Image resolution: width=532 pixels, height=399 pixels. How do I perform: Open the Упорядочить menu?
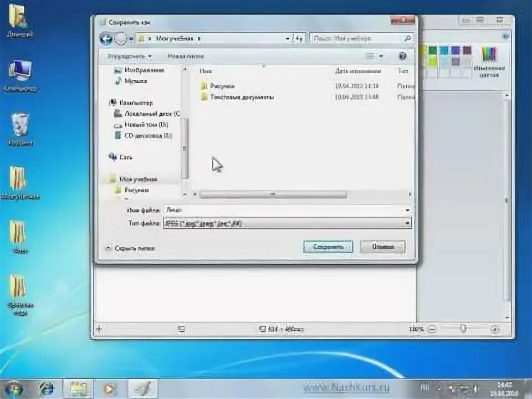(129, 57)
